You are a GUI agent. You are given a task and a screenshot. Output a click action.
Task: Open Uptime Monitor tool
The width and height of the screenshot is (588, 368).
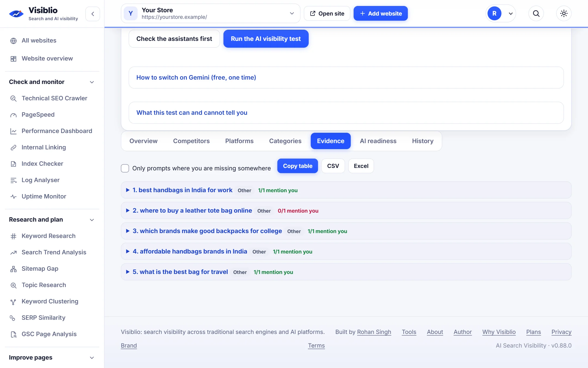pyautogui.click(x=44, y=196)
